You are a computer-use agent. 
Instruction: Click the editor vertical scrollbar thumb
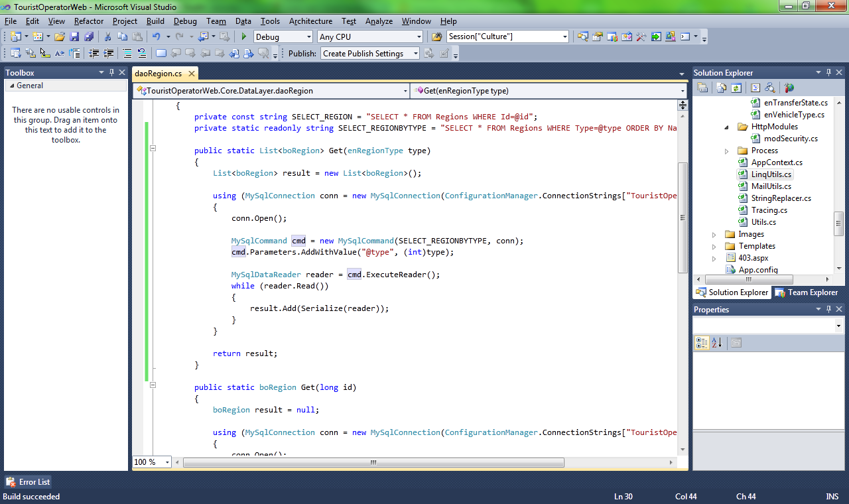[x=683, y=218]
